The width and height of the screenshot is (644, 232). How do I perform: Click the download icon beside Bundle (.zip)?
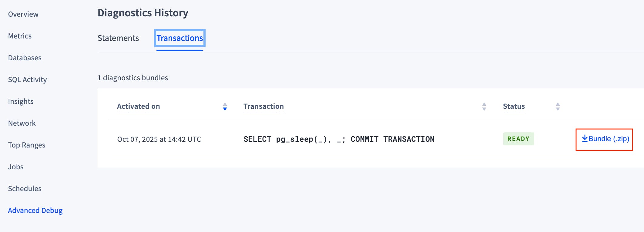tap(585, 139)
